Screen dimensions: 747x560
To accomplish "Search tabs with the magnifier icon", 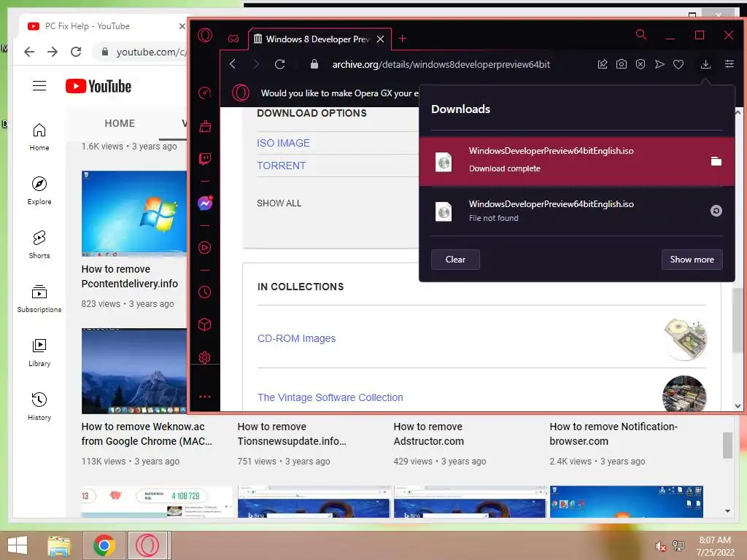I will (641, 35).
